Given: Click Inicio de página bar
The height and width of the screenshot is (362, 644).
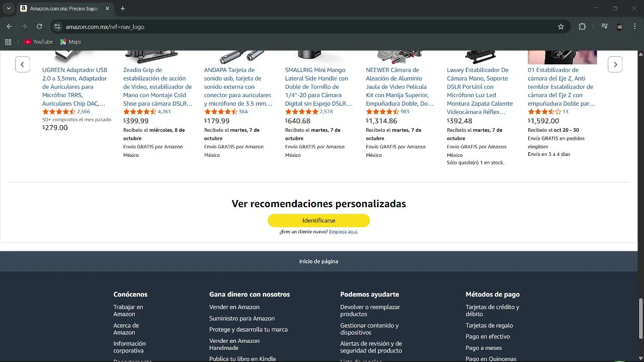Looking at the screenshot, I should click(x=318, y=261).
